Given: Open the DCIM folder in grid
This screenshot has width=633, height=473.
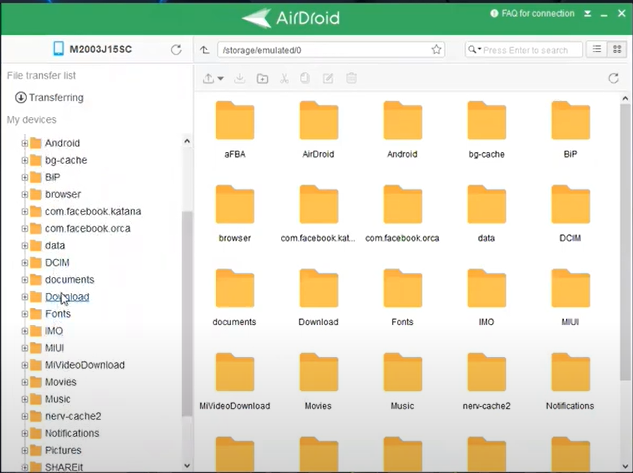Looking at the screenshot, I should 570,204.
